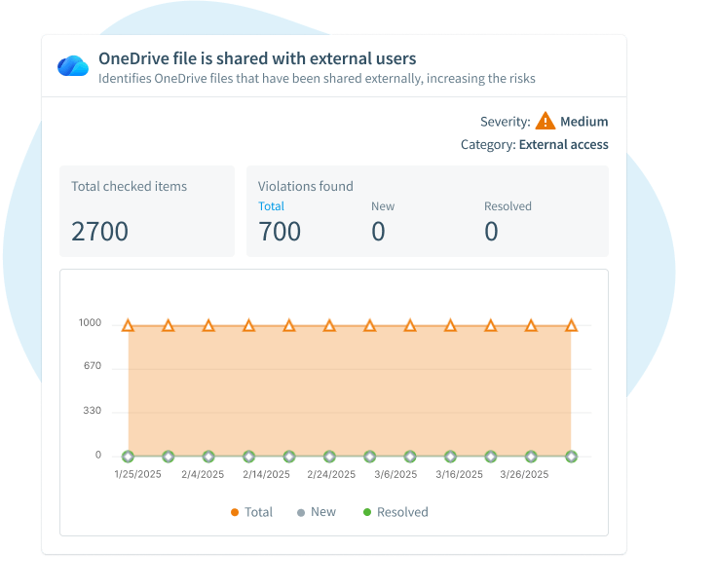Select the Resolved violations tab
The image size is (715, 588).
click(x=508, y=206)
